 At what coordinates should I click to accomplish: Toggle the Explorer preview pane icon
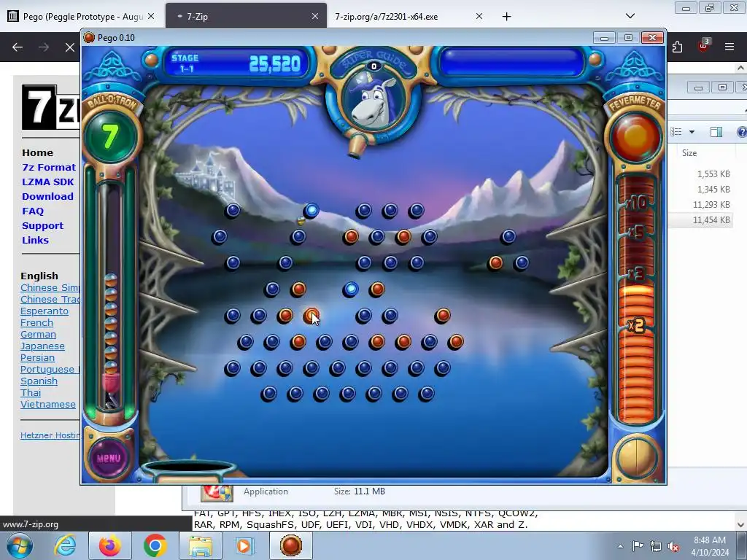[x=716, y=132]
